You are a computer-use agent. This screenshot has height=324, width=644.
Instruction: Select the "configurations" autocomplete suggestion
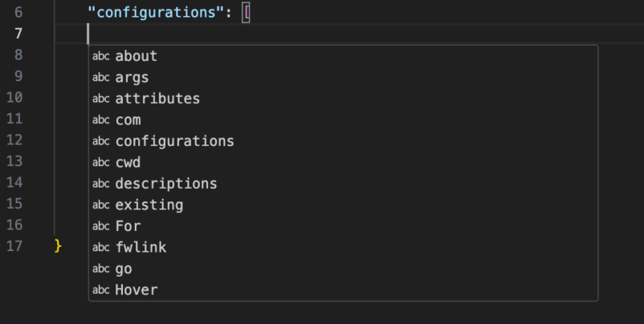click(174, 141)
